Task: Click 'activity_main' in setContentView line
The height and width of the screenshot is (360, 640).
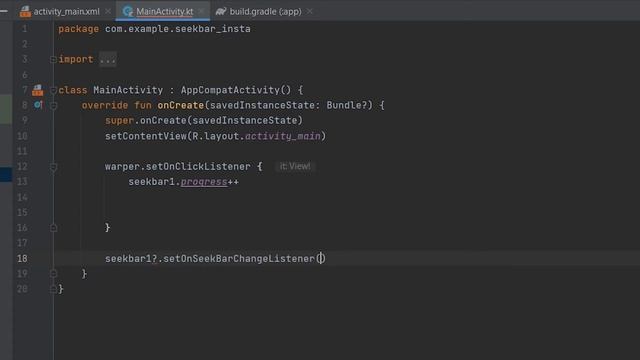Action: pyautogui.click(x=282, y=136)
